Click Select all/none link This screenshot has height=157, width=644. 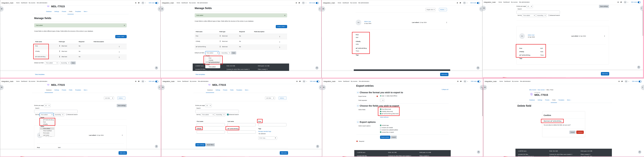click(x=384, y=117)
